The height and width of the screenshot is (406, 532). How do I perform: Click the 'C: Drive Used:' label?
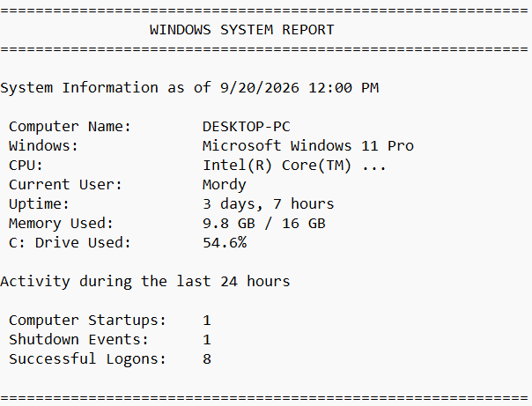pyautogui.click(x=70, y=243)
